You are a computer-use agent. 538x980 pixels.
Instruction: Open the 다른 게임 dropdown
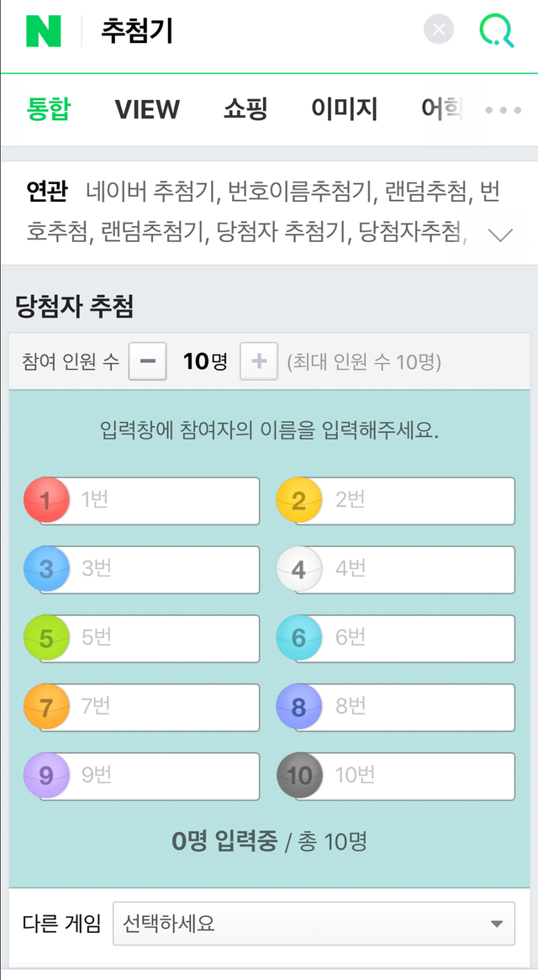(x=314, y=925)
